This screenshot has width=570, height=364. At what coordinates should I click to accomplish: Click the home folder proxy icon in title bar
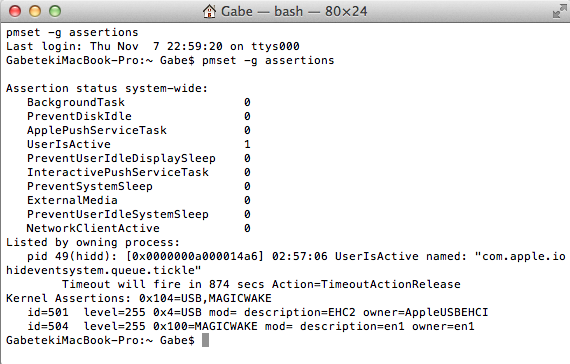coord(209,11)
